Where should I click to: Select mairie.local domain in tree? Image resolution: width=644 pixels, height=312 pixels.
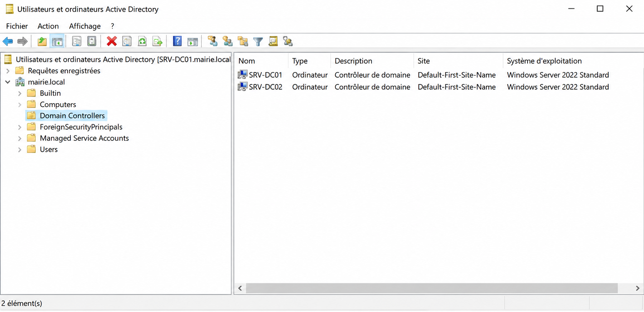46,82
